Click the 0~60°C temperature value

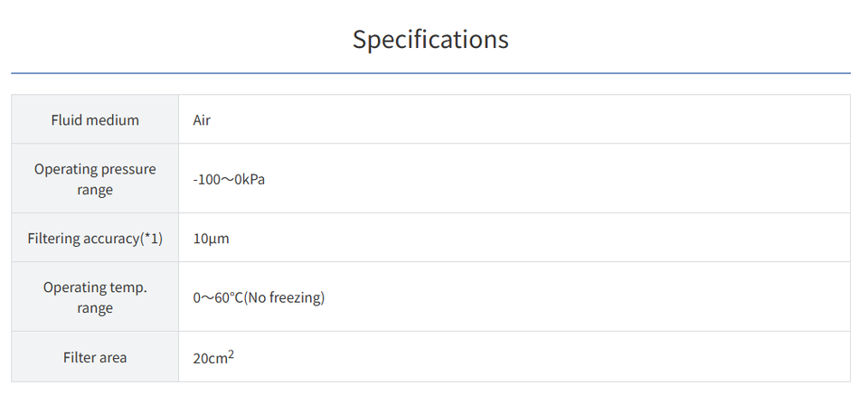(x=218, y=297)
